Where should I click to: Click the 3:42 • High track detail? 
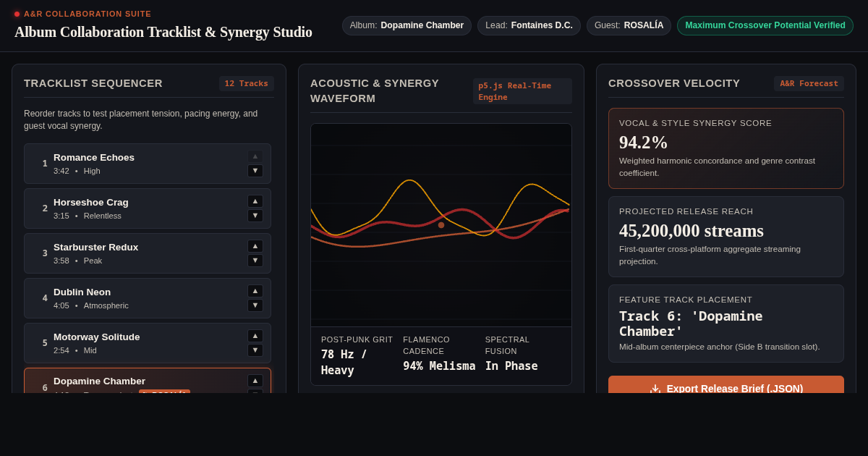tap(77, 171)
